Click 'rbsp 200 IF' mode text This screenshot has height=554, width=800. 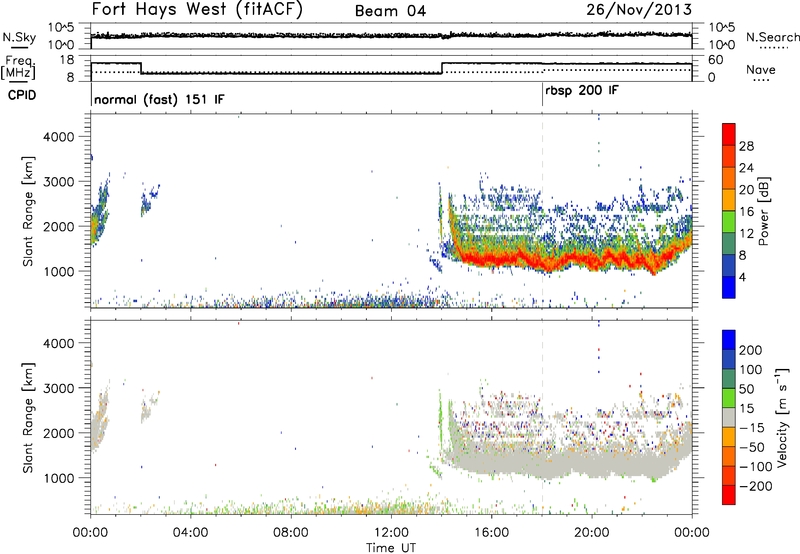click(x=582, y=91)
